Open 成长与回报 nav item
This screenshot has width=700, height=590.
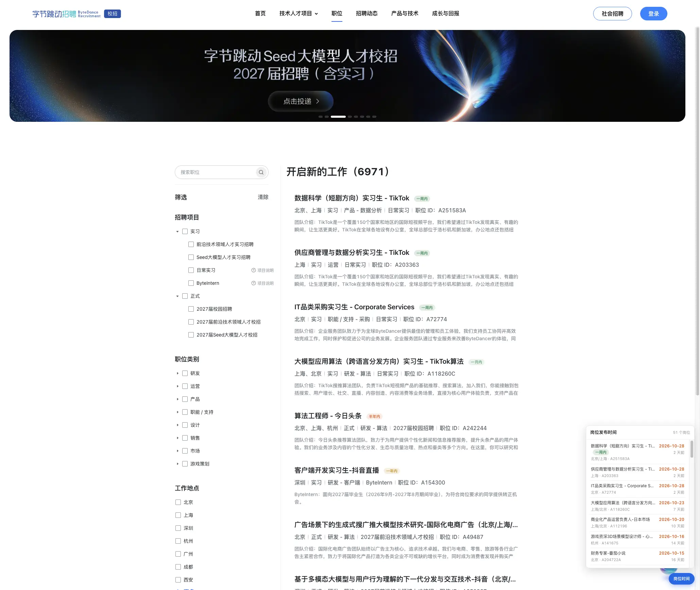(x=445, y=13)
